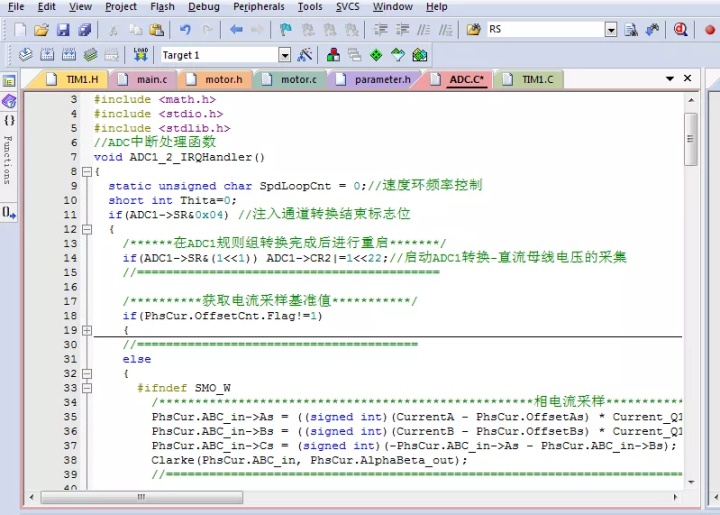This screenshot has width=720, height=515.
Task: Download to flash with the LOAD icon
Action: pos(141,55)
